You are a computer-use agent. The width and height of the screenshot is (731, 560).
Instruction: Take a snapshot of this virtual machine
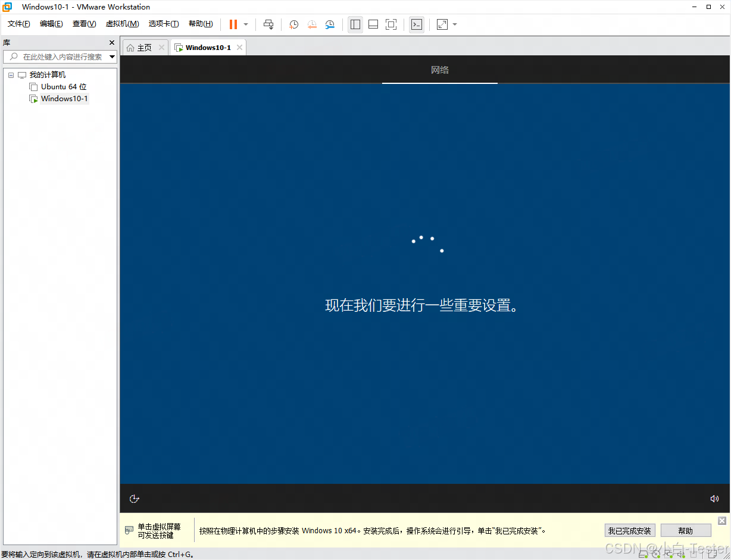pyautogui.click(x=294, y=24)
